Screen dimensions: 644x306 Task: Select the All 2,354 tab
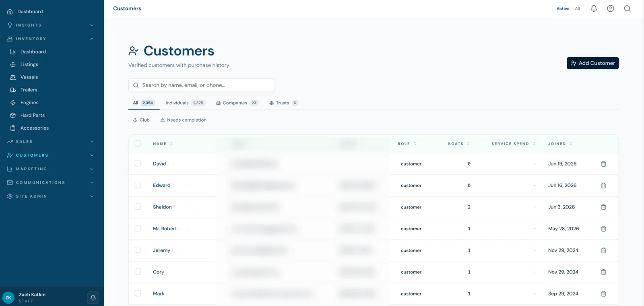(144, 103)
